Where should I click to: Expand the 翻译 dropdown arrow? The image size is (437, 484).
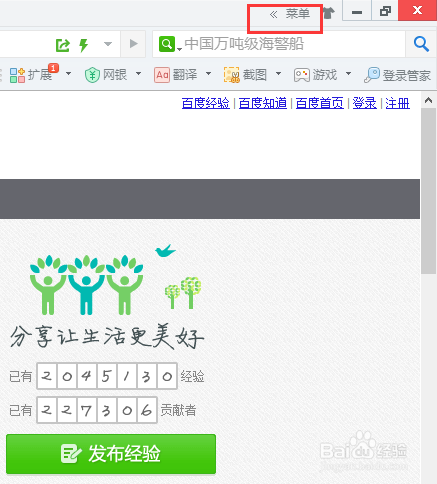(x=208, y=73)
